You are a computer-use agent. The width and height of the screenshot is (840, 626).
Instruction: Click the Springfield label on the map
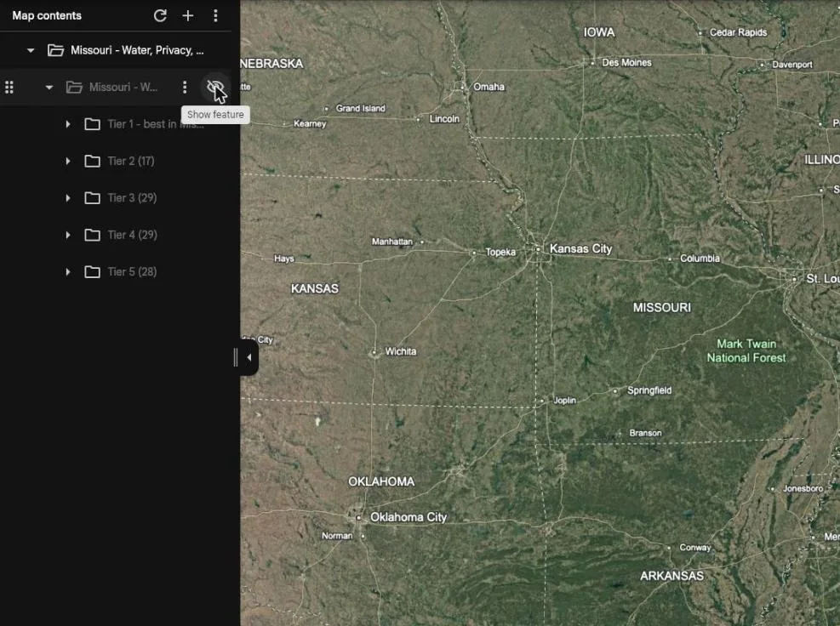click(x=649, y=390)
